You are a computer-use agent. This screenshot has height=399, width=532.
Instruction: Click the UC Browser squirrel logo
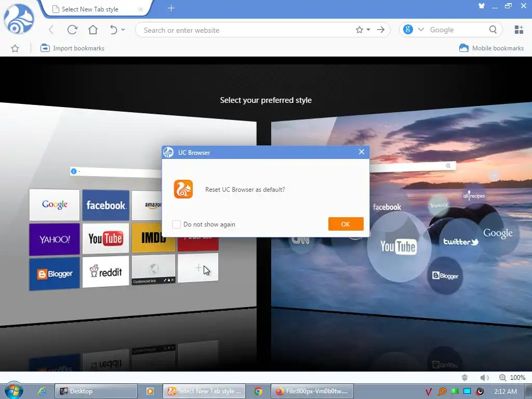(x=19, y=19)
